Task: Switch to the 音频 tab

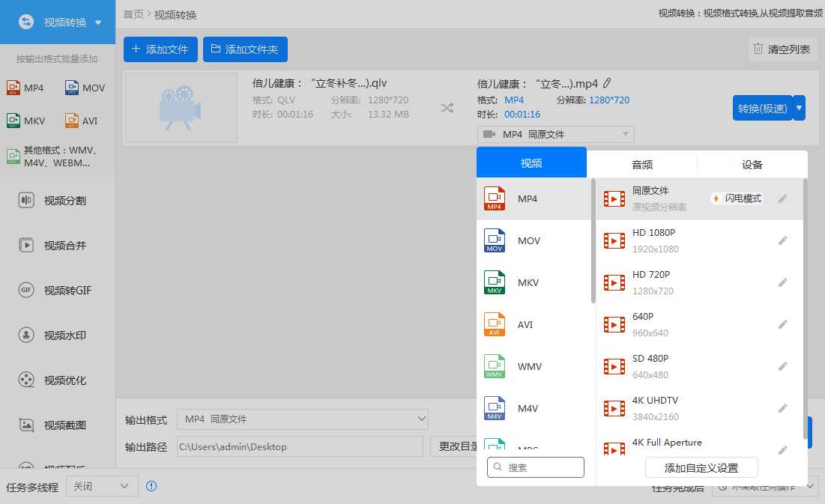Action: 642,165
